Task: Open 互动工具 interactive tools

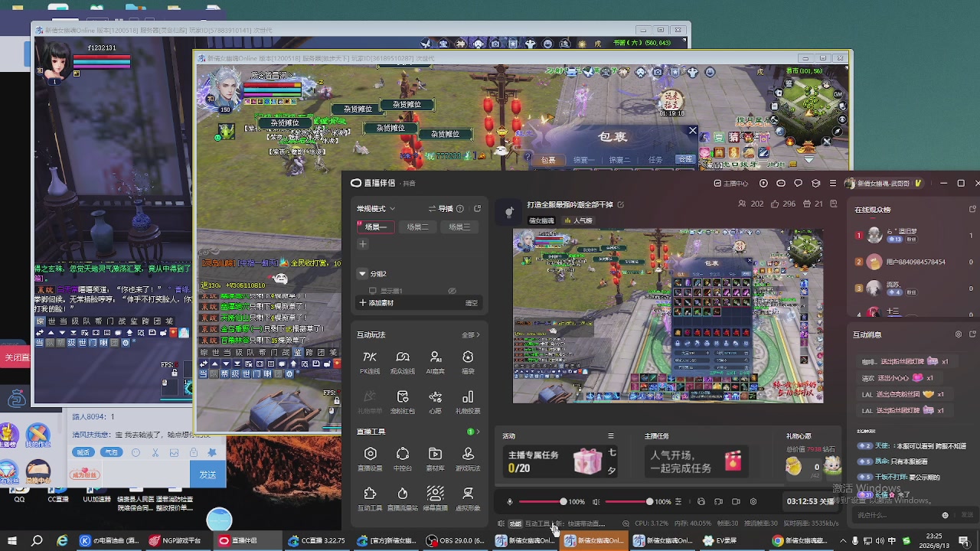Action: point(370,499)
